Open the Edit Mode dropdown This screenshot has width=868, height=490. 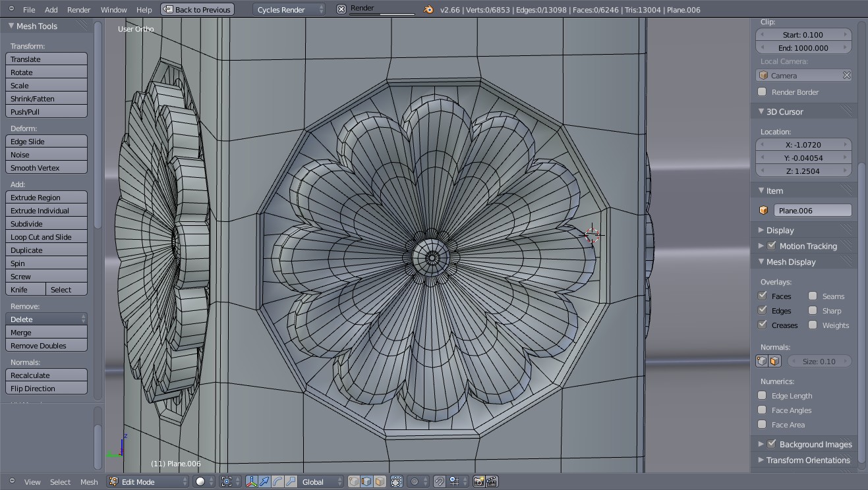148,481
